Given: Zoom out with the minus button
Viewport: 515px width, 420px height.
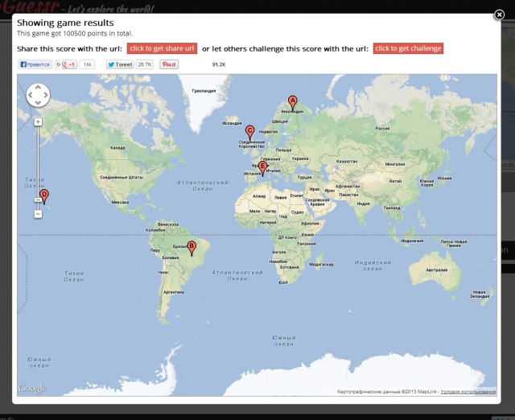Looking at the screenshot, I should coord(38,214).
